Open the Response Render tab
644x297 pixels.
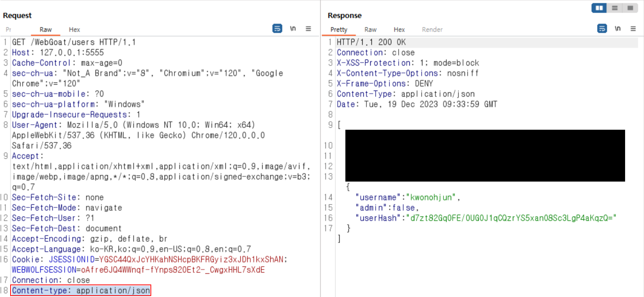tap(432, 30)
